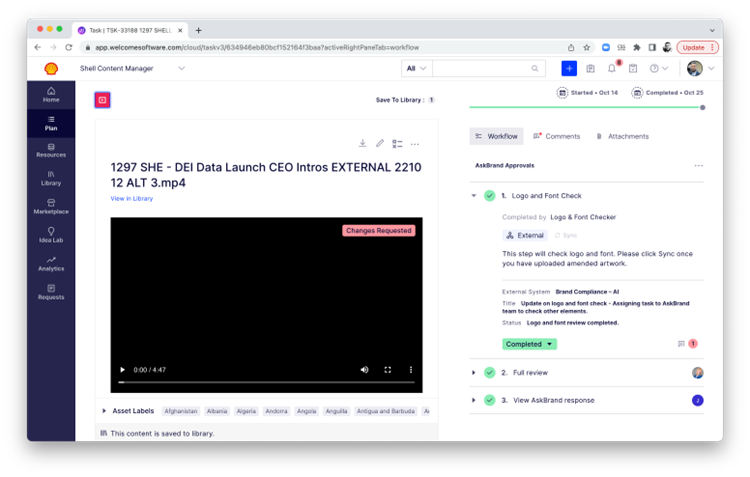750x477 pixels.
Task: Click the Sync button
Action: click(566, 235)
